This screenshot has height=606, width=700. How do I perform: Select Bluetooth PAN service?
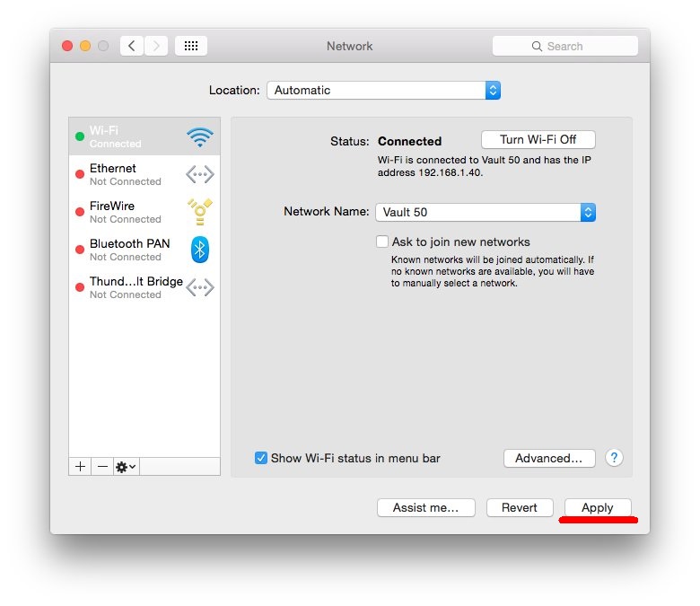144,250
